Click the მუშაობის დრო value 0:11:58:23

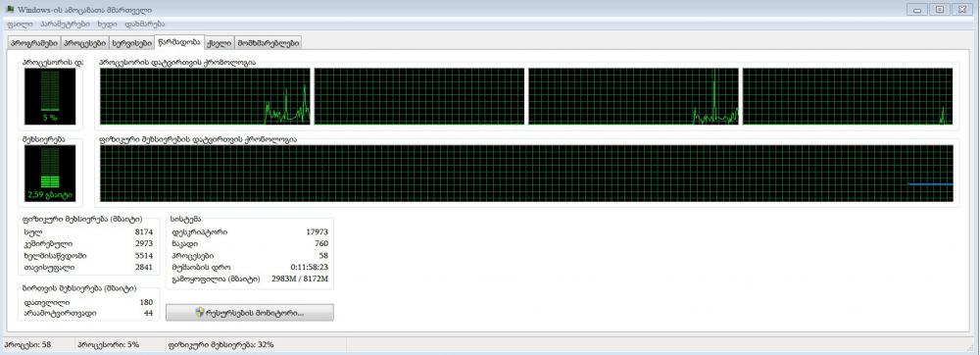(x=310, y=267)
